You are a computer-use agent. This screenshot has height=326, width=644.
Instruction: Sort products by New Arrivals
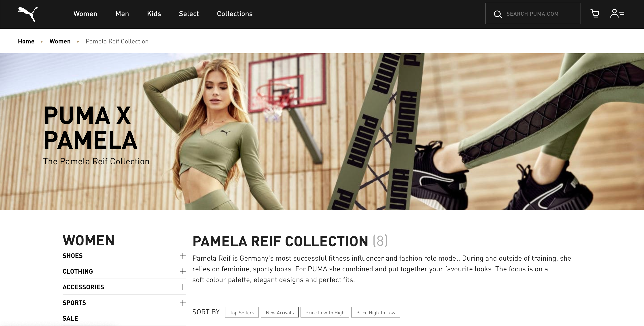(x=280, y=312)
